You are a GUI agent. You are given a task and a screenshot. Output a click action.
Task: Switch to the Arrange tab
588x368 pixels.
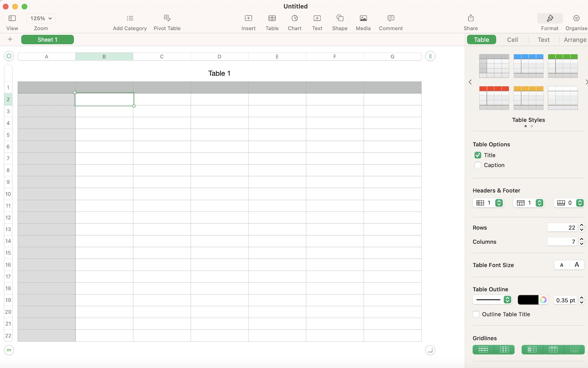(x=575, y=39)
